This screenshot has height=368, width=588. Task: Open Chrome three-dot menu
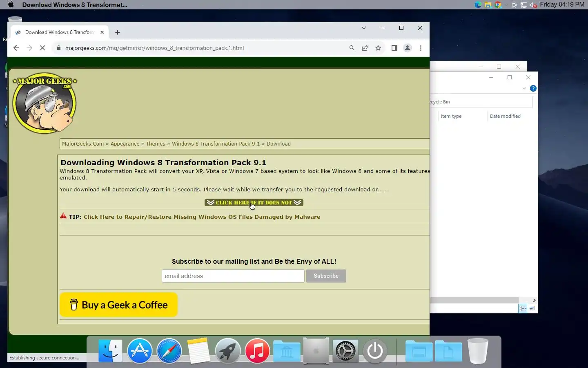click(421, 48)
